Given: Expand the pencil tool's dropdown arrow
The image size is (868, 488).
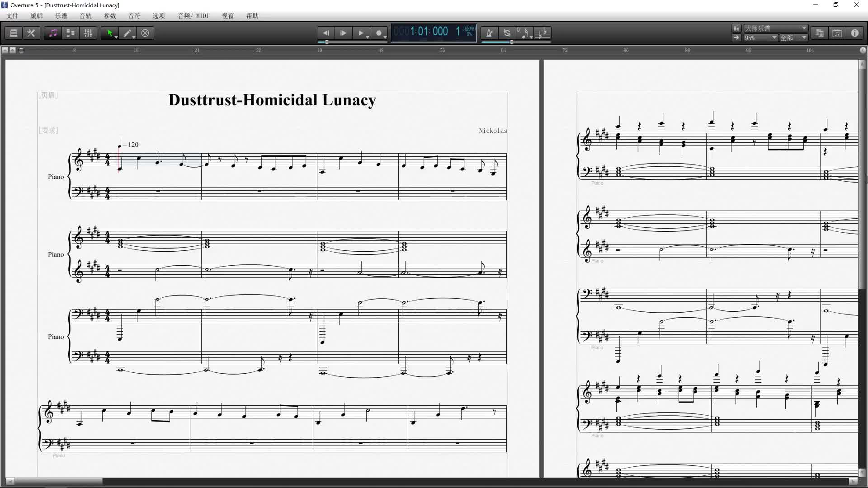Looking at the screenshot, I should click(134, 37).
